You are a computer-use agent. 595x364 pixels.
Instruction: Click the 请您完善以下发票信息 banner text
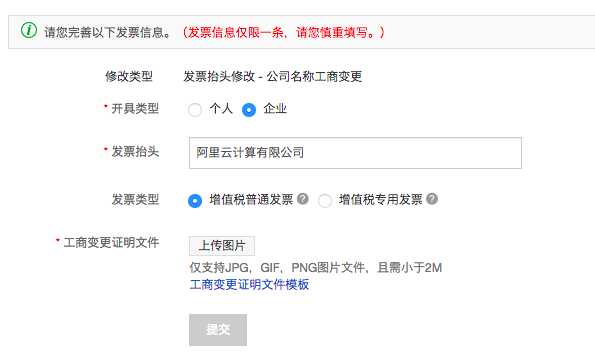108,32
